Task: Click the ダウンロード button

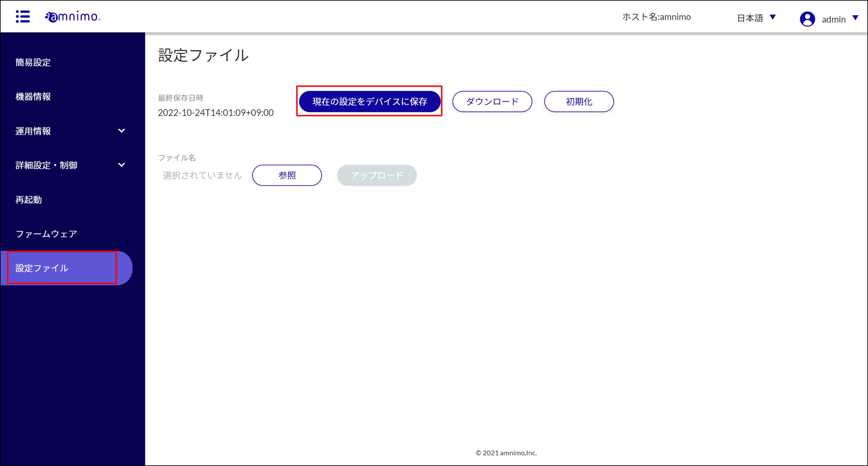Action: (492, 101)
